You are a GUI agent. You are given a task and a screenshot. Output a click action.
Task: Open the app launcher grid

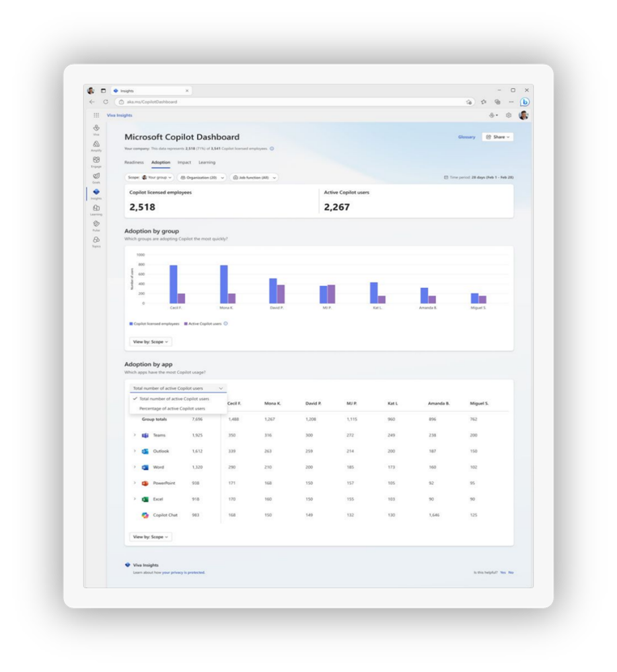point(96,115)
